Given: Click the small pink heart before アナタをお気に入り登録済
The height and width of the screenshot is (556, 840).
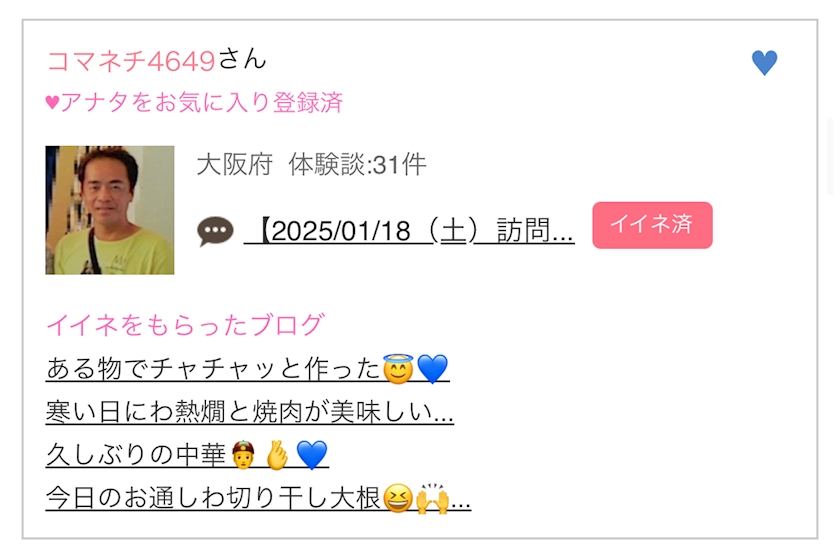Looking at the screenshot, I should [52, 102].
